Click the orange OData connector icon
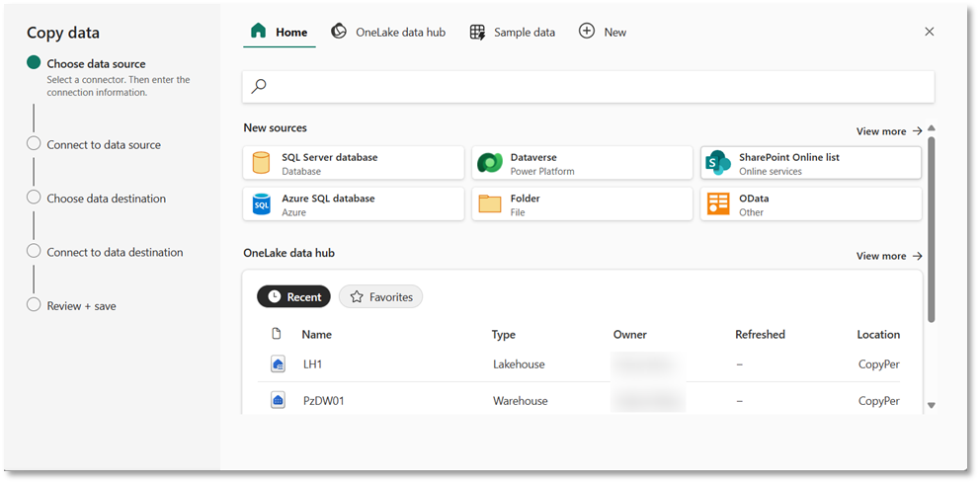 [718, 204]
